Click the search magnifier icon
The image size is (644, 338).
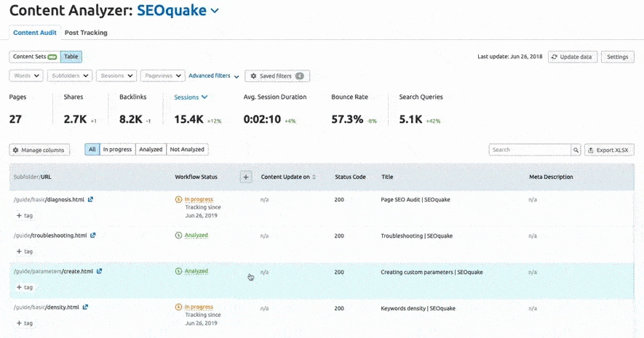point(576,150)
